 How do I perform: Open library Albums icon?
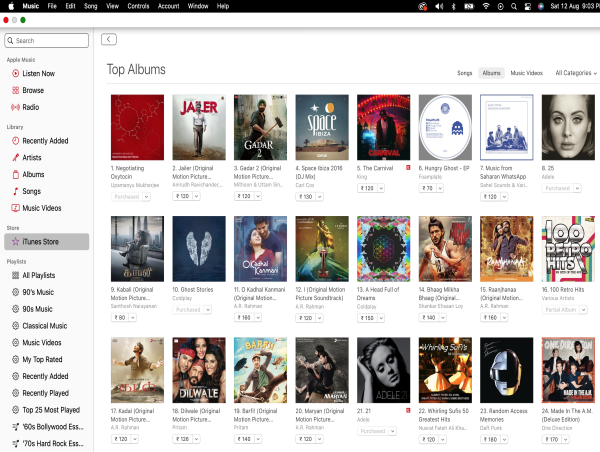pyautogui.click(x=15, y=175)
